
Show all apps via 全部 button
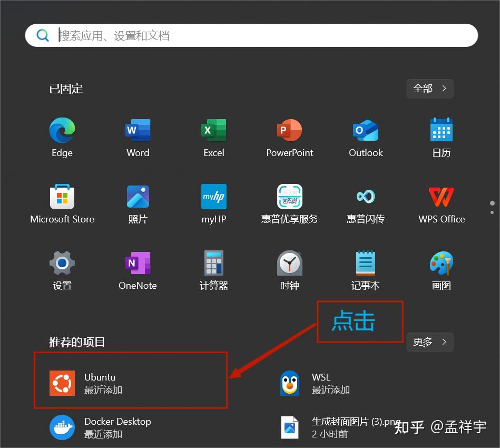tap(430, 89)
